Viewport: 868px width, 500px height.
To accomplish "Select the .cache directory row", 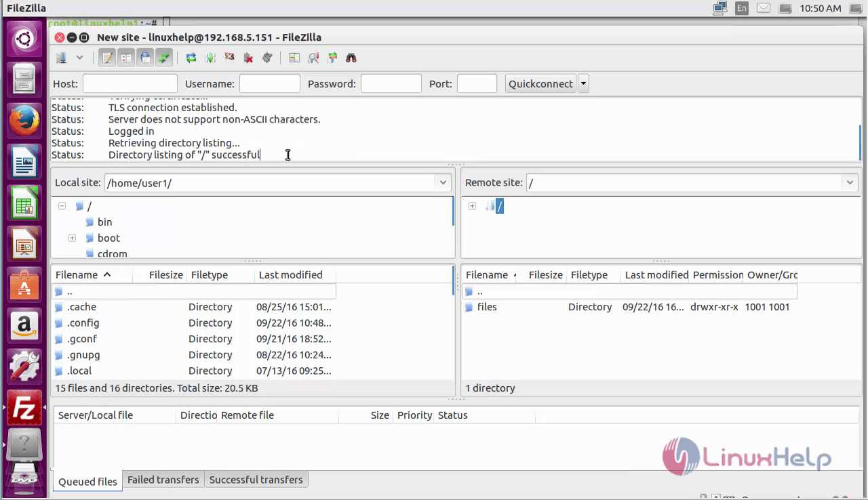I will point(195,307).
